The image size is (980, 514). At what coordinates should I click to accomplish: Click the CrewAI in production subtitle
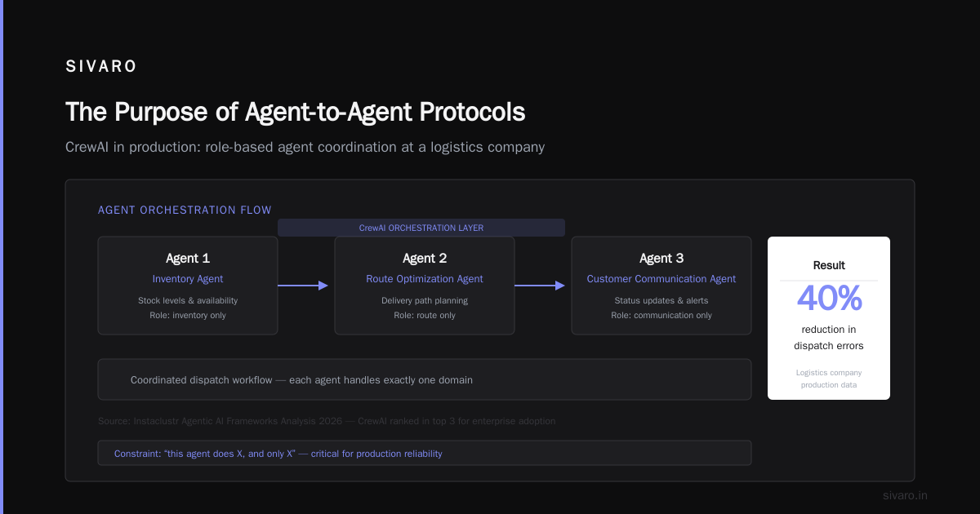[x=305, y=148]
